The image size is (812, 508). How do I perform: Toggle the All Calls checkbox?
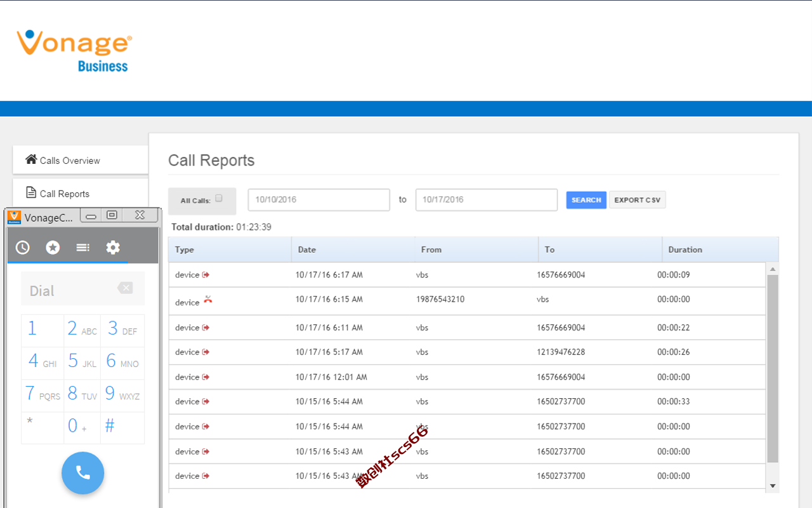[x=219, y=198]
